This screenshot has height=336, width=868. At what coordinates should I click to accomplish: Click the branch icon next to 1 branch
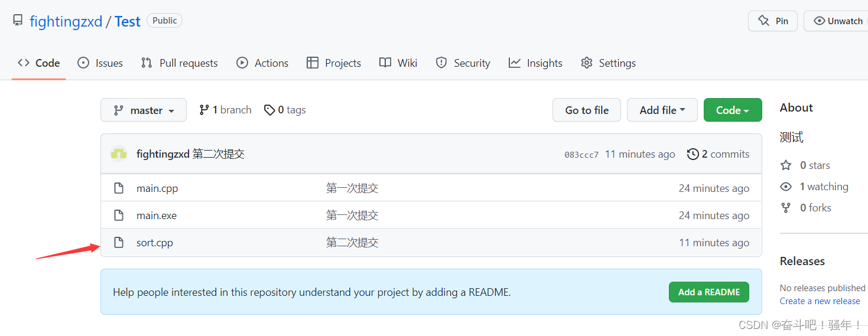point(204,110)
